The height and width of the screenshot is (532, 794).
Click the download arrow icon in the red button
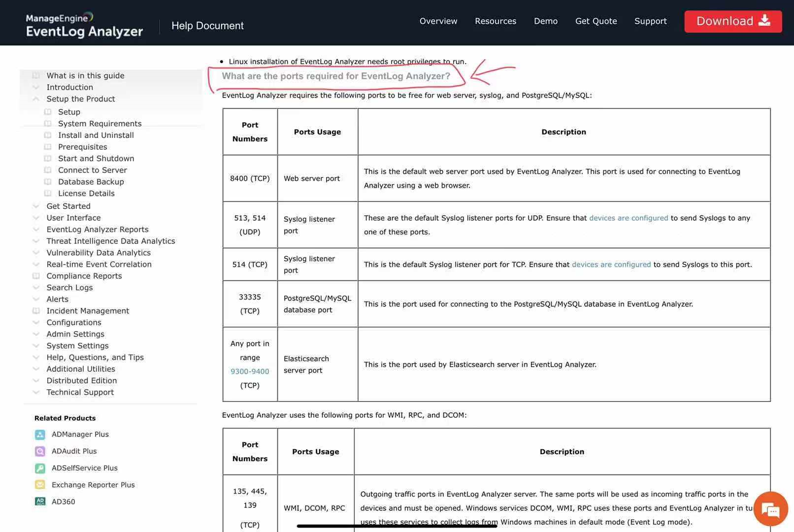764,21
